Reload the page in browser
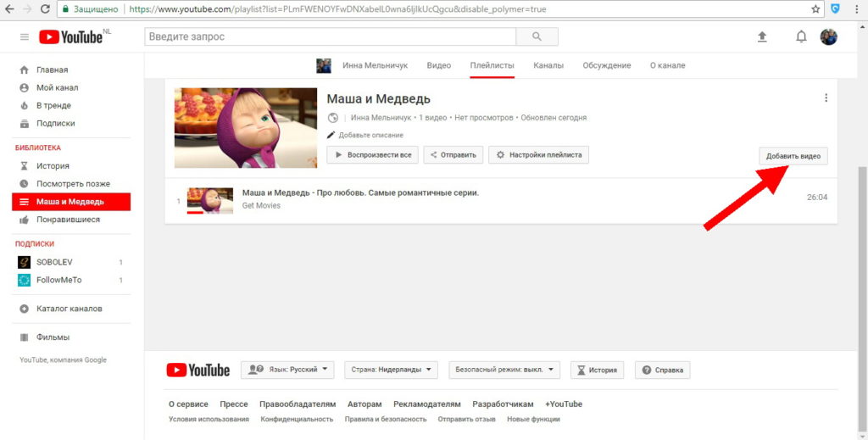The height and width of the screenshot is (440, 868). [x=46, y=8]
